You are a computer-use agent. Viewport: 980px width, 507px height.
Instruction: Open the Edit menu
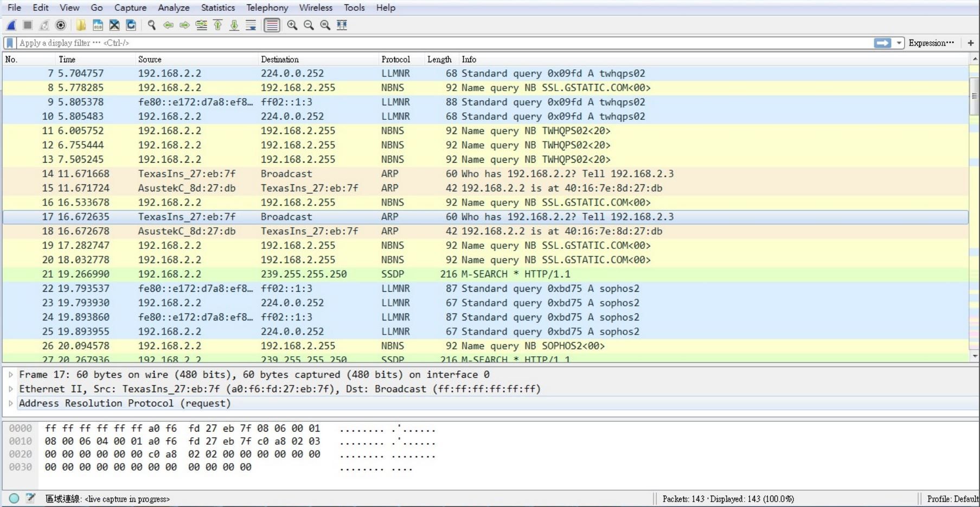(41, 8)
